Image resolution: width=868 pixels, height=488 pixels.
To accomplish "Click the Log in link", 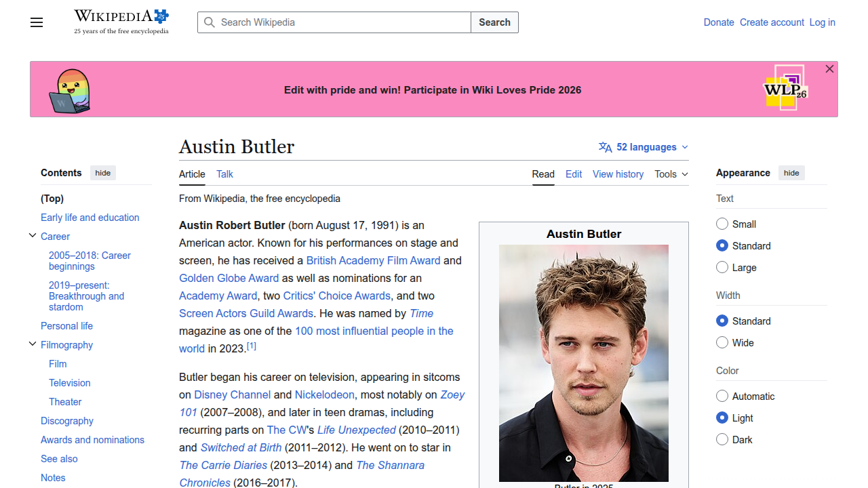I will tap(822, 22).
